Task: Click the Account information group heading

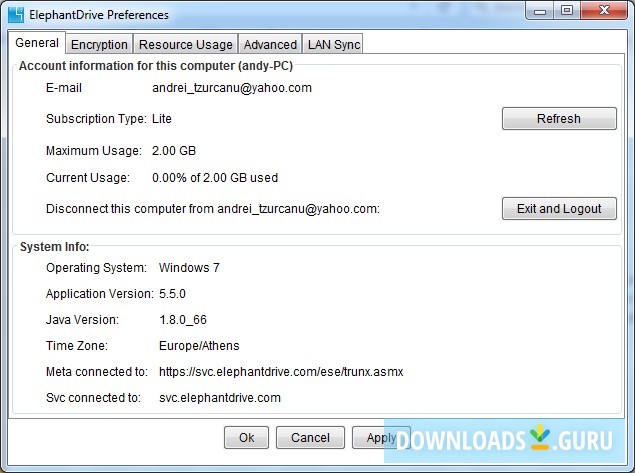Action: coord(156,66)
